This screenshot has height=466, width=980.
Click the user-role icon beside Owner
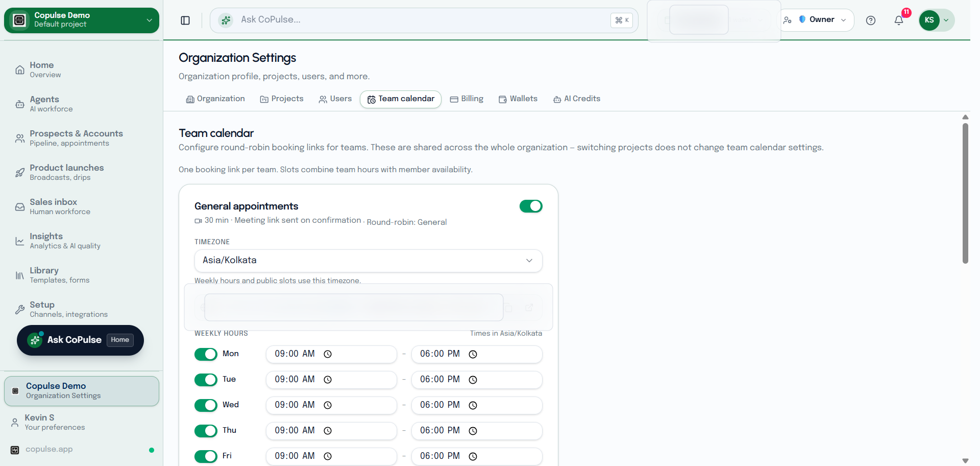point(788,20)
